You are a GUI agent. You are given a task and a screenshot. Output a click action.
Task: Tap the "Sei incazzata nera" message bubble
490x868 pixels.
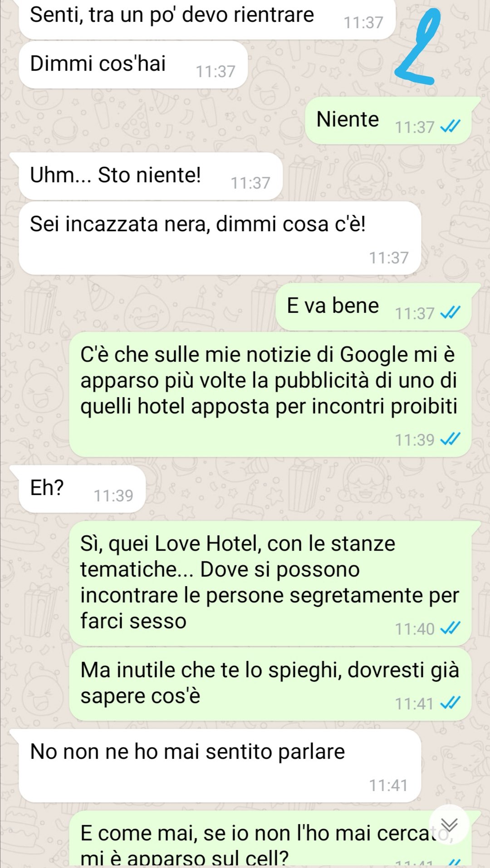(x=220, y=238)
